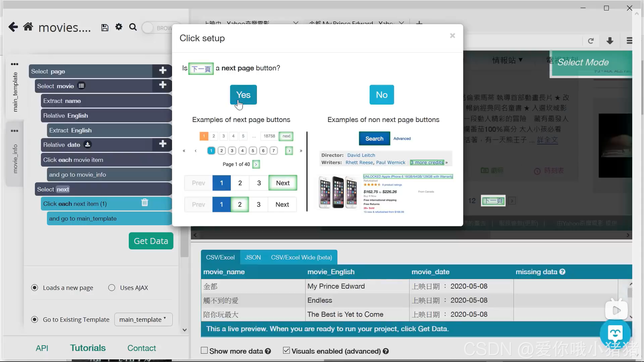Switch to the JSON tab
This screenshot has width=644, height=362.
pos(253,257)
